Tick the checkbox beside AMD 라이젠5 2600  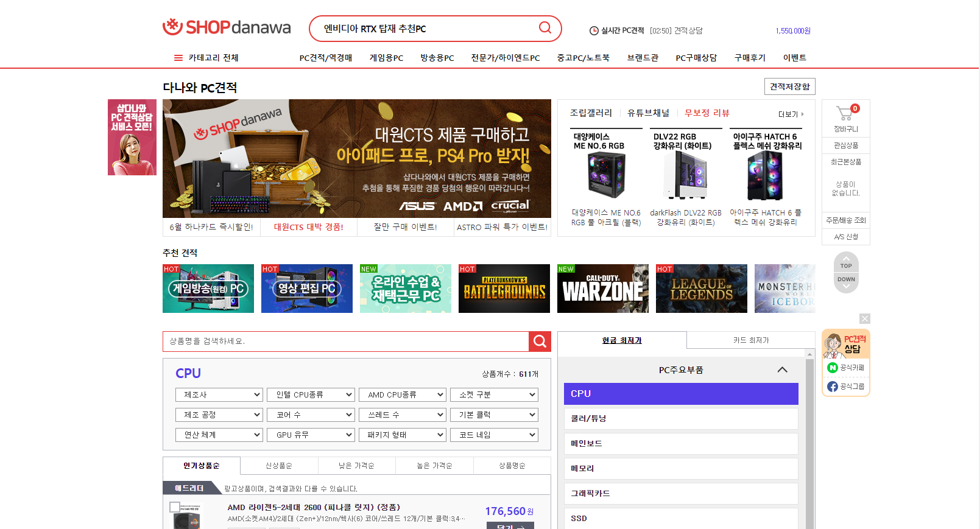pyautogui.click(x=175, y=507)
